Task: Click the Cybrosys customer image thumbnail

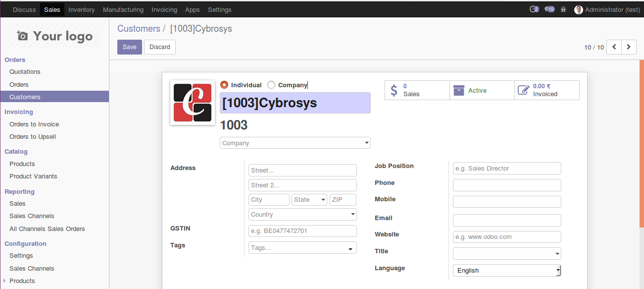Action: 193,103
